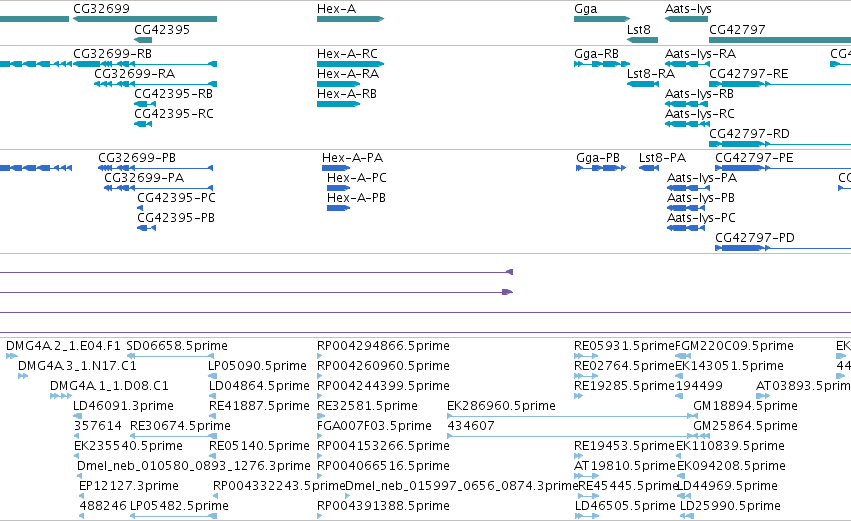Click transcript Hex-A-RC

coord(347,54)
